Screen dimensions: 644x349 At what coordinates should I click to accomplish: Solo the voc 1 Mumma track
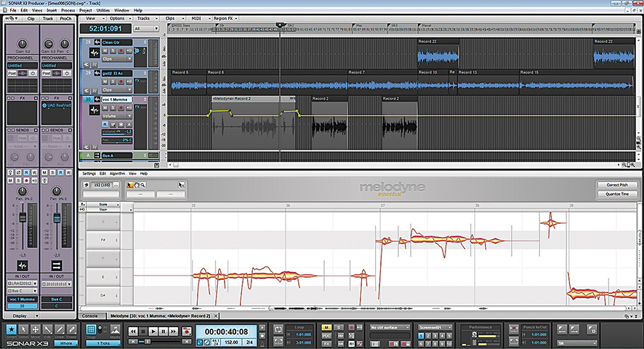(x=113, y=108)
